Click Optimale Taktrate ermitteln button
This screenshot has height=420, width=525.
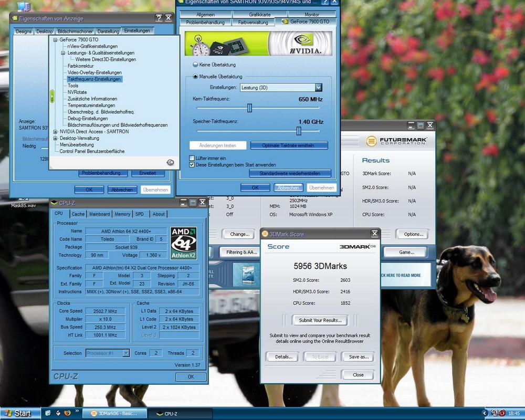tap(289, 145)
